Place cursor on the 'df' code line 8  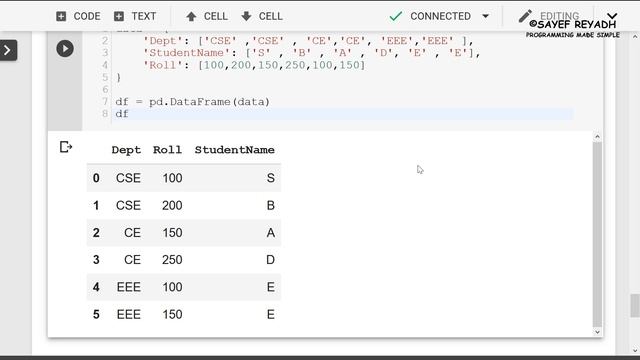122,114
